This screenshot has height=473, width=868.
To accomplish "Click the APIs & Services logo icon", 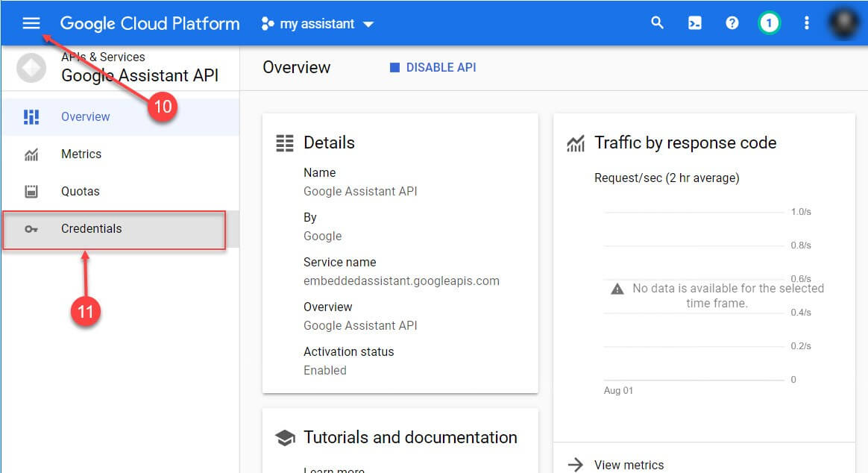I will pyautogui.click(x=31, y=69).
